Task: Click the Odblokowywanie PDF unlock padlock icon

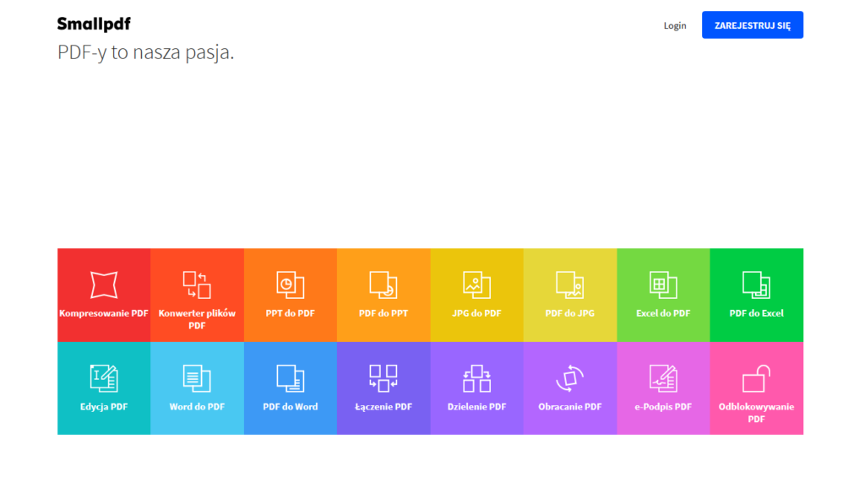Action: 756,377
